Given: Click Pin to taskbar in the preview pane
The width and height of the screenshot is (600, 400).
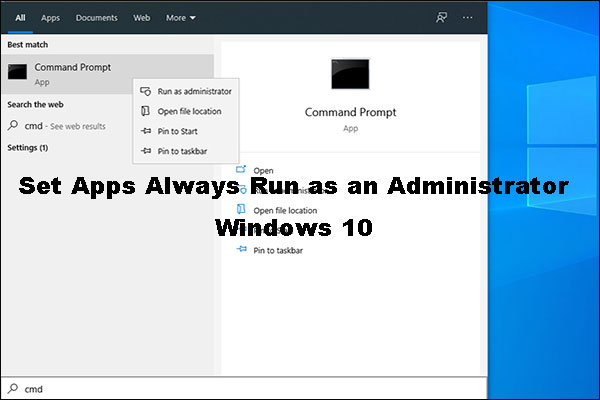Looking at the screenshot, I should [x=278, y=250].
